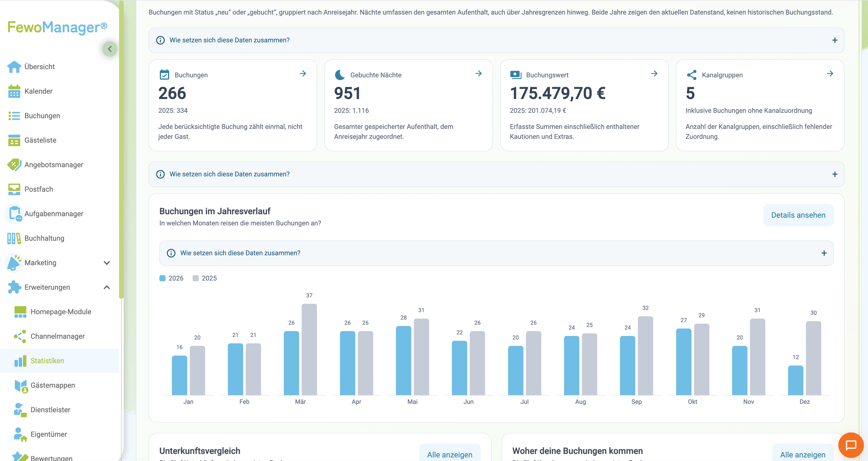The width and height of the screenshot is (868, 461).
Task: Select the Gästeliste icon
Action: coord(14,140)
